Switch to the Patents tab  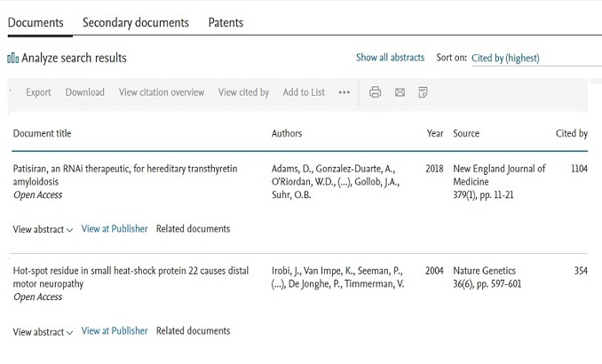226,22
